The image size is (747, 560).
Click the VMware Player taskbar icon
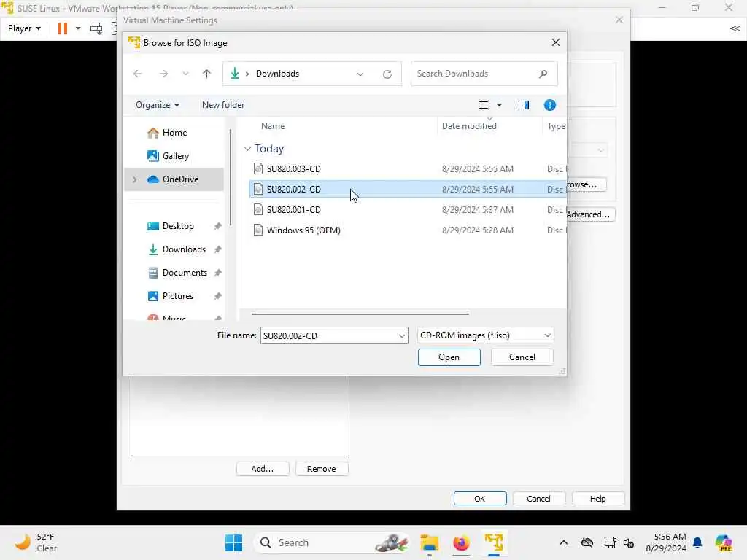(494, 542)
